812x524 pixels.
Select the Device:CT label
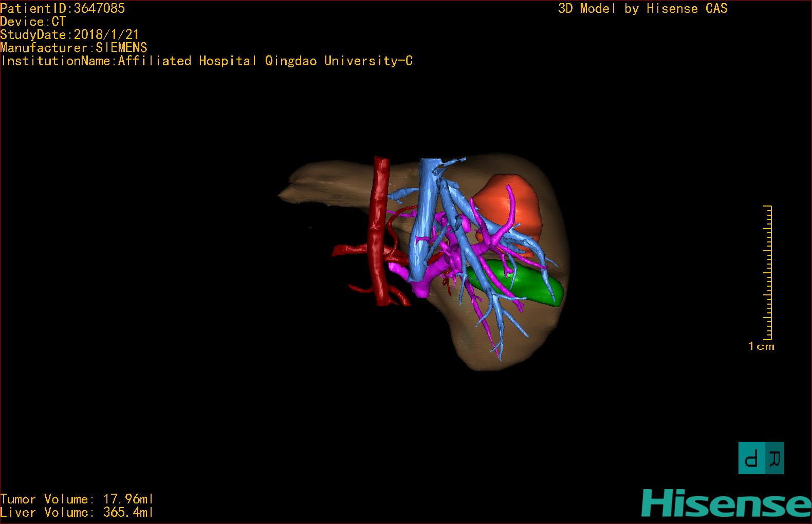point(33,22)
